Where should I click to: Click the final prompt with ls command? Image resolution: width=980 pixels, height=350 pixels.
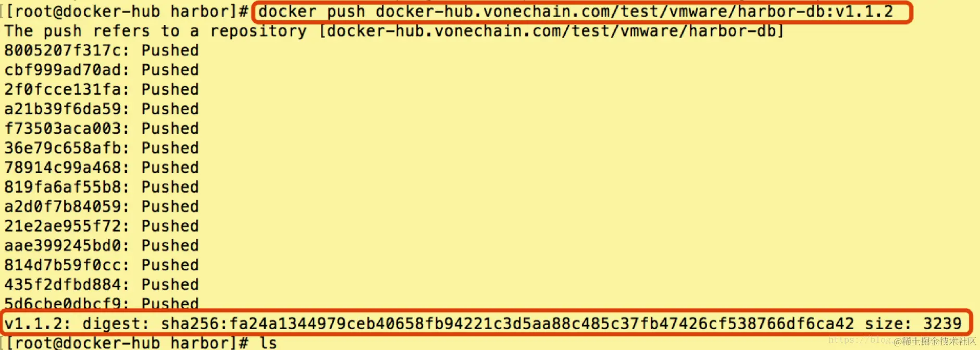(x=141, y=343)
